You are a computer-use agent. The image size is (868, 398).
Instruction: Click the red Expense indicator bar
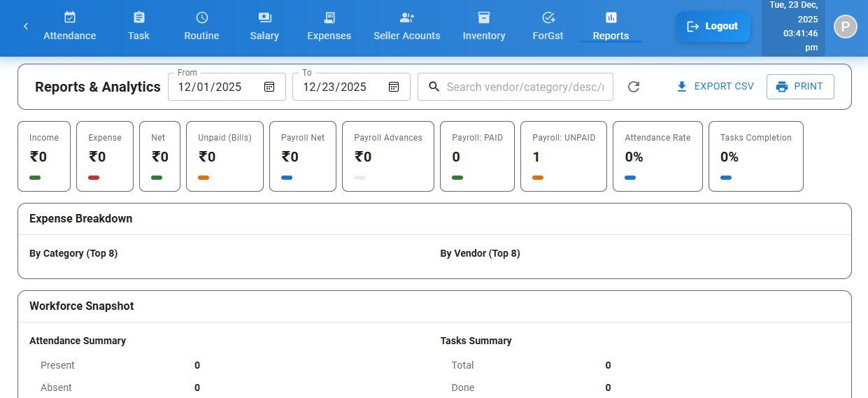[94, 178]
